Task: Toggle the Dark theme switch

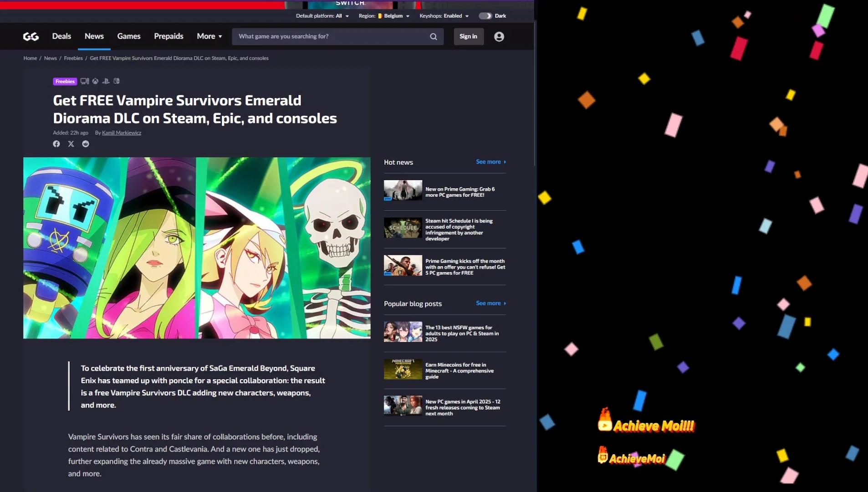Action: pos(485,16)
